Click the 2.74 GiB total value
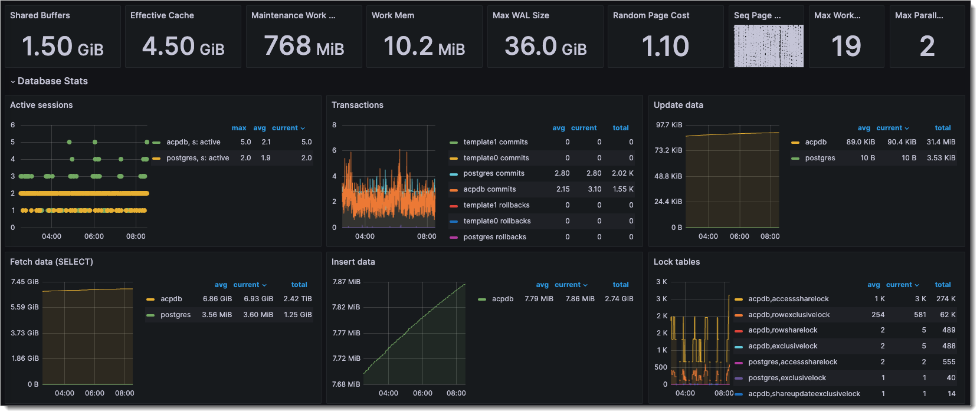This screenshot has width=980, height=415. click(619, 299)
